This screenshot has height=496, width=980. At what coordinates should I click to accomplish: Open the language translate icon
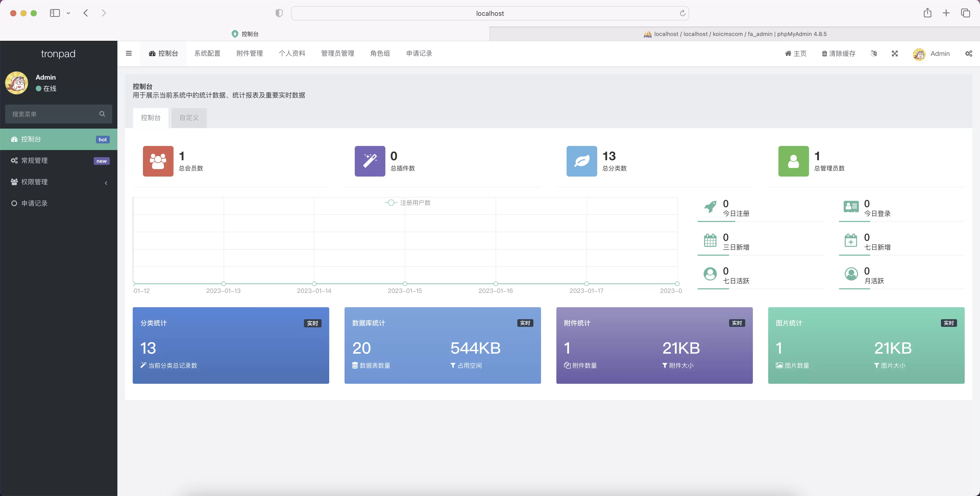pyautogui.click(x=874, y=54)
